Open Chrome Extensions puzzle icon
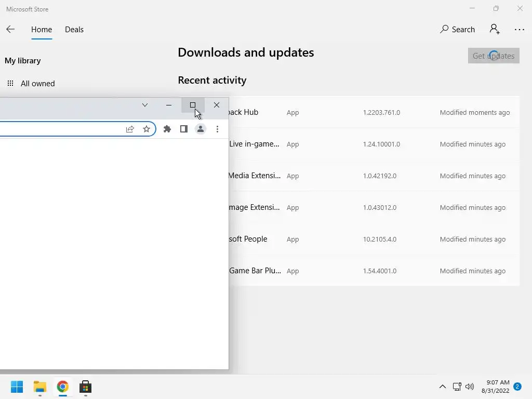Screen dimensions: 532x399 coord(167,129)
